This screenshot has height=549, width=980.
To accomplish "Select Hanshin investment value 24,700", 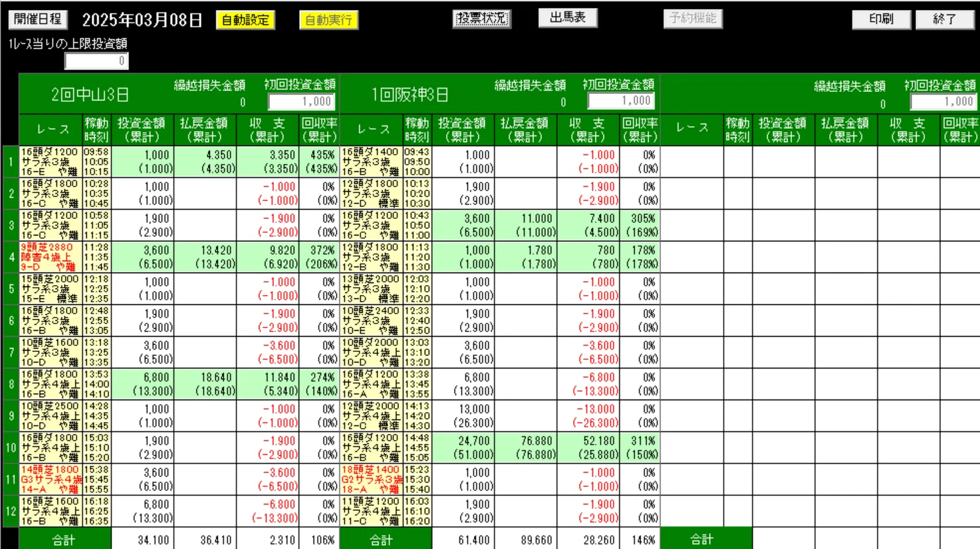I will click(474, 441).
